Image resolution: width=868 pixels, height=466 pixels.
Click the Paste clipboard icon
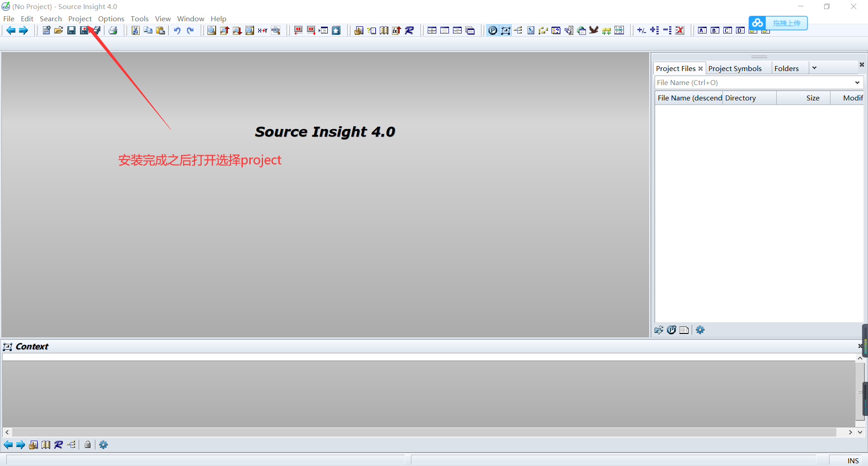coord(160,30)
